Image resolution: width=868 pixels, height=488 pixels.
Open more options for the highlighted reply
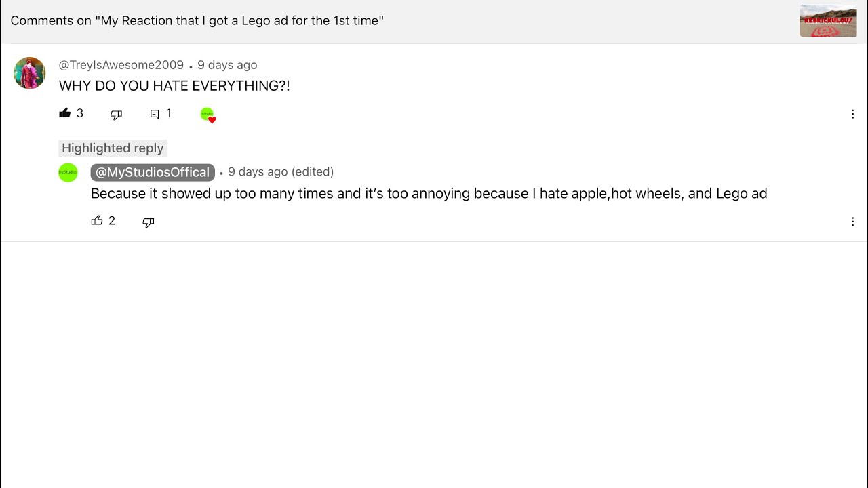[852, 222]
